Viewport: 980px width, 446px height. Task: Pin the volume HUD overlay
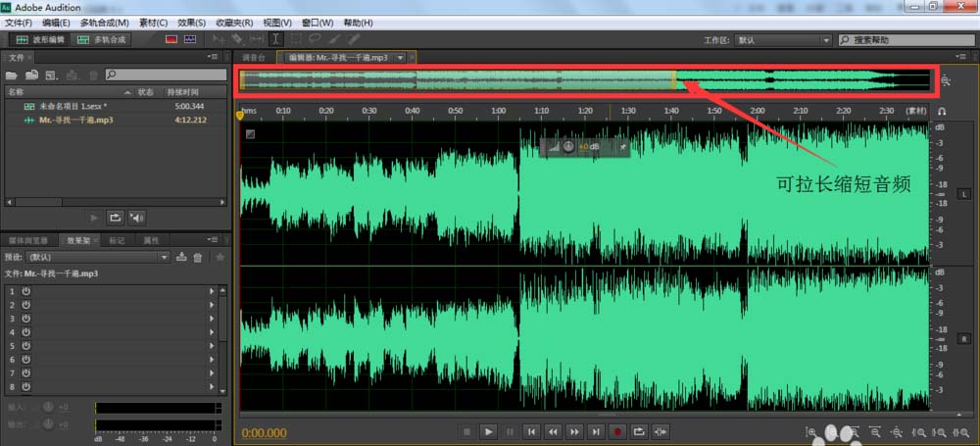(x=622, y=147)
